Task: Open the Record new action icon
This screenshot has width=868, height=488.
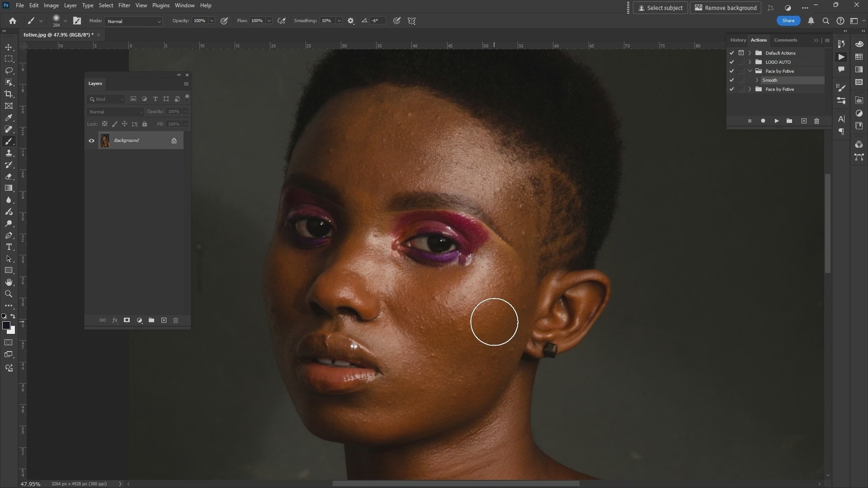Action: tap(763, 121)
